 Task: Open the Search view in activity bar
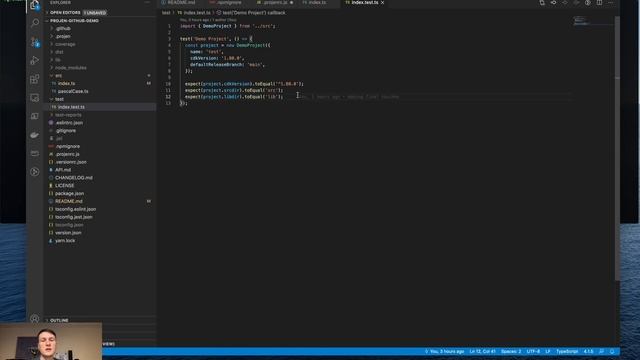point(35,23)
